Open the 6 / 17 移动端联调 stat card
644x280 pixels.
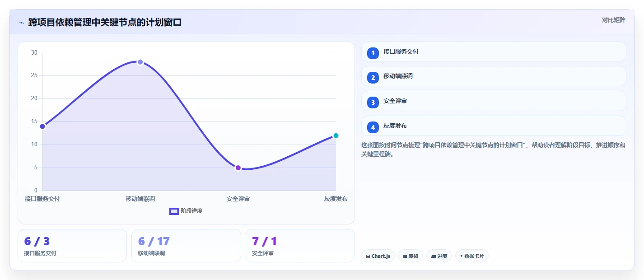[186, 246]
